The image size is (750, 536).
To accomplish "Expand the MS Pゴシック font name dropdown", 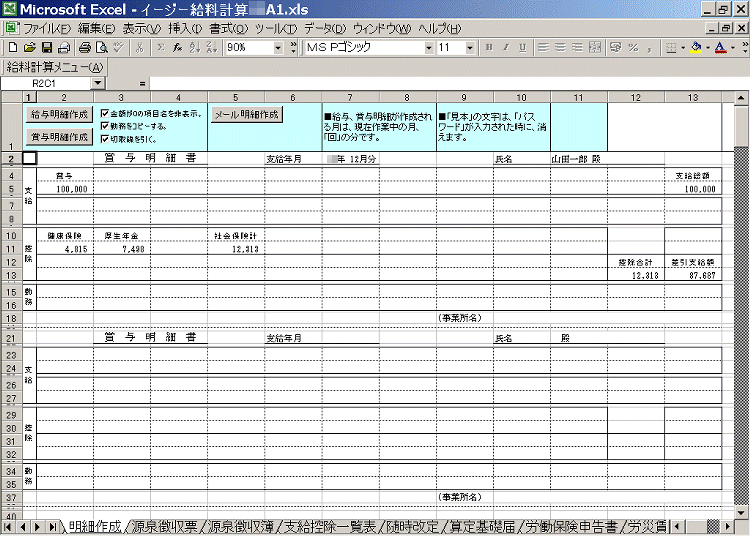I will point(428,47).
